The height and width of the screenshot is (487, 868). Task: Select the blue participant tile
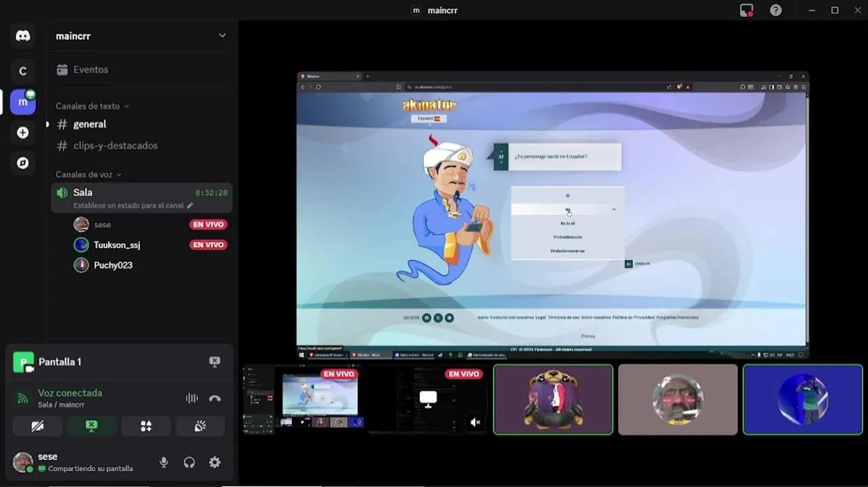pos(802,399)
